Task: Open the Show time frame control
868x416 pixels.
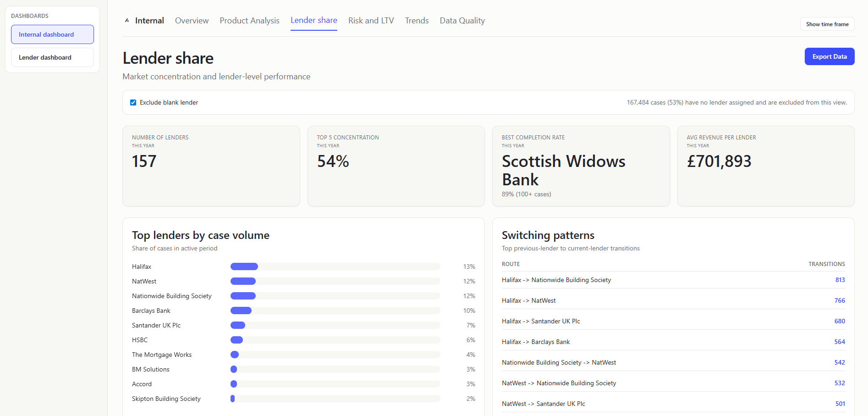Action: click(x=827, y=24)
